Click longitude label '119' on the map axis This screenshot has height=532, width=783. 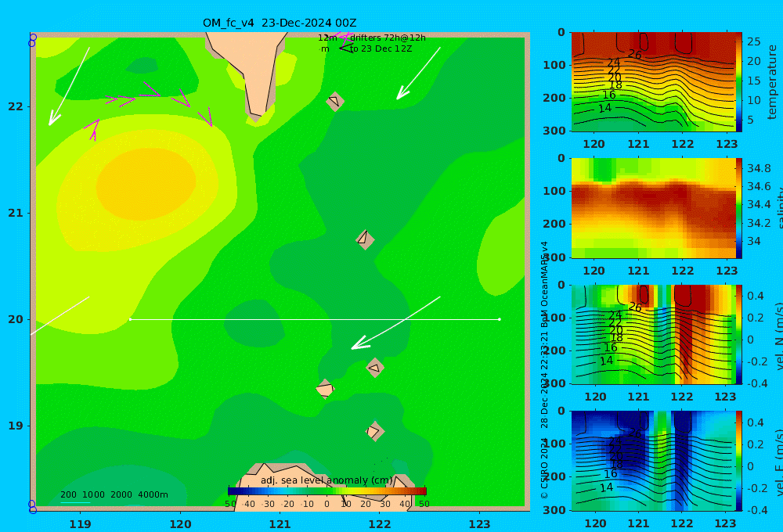81,524
